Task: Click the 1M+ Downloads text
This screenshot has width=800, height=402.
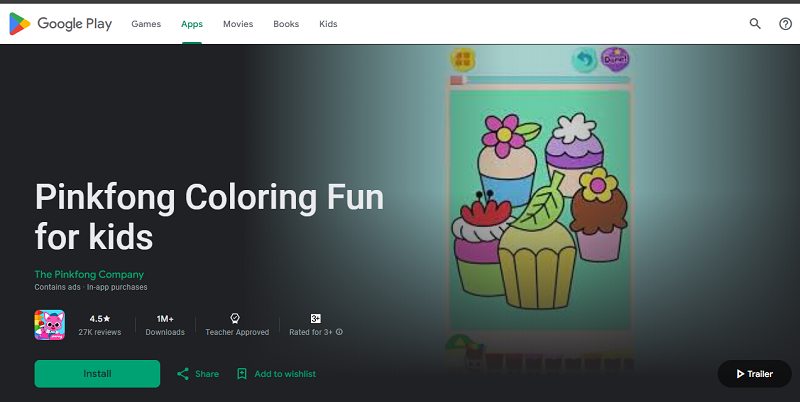Action: click(165, 325)
